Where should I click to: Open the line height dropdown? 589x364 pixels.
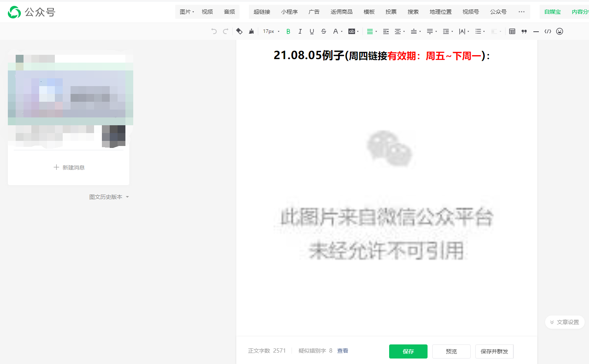(448, 31)
